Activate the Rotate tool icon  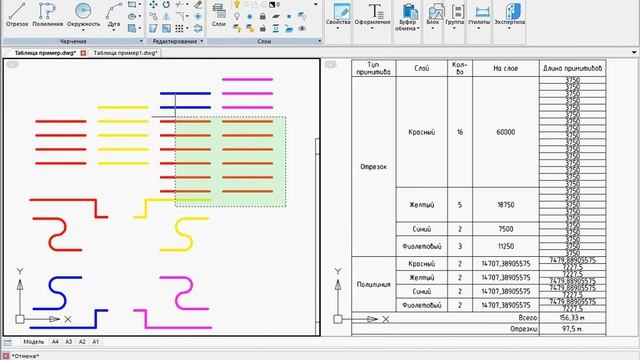166,4
